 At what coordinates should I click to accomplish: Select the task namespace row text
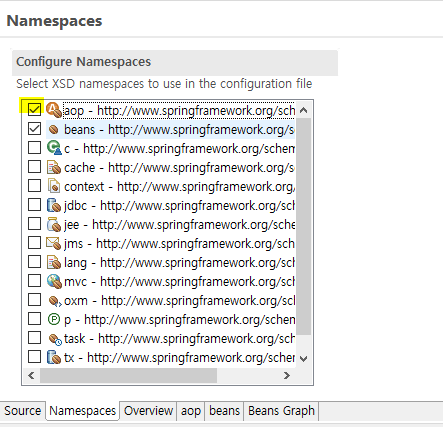[x=179, y=338]
